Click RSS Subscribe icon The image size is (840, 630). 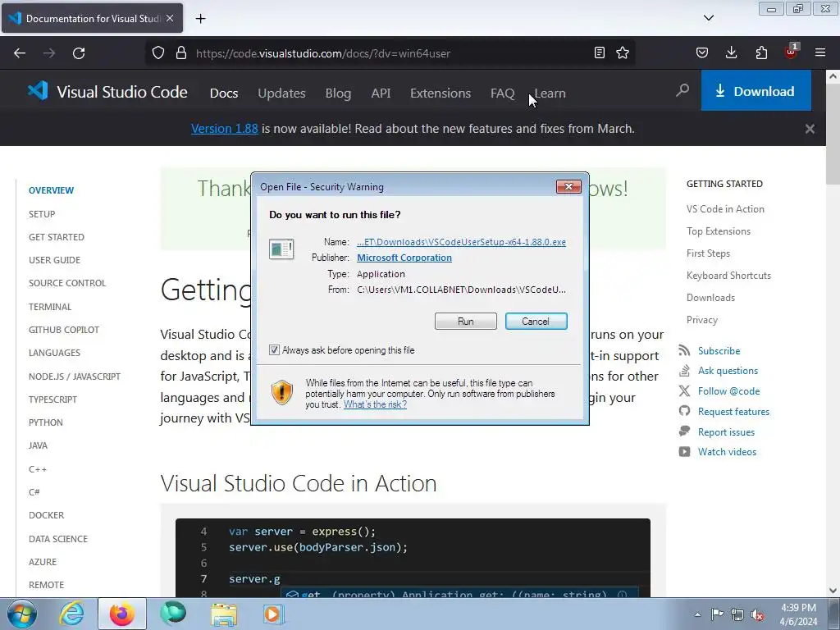pos(684,350)
